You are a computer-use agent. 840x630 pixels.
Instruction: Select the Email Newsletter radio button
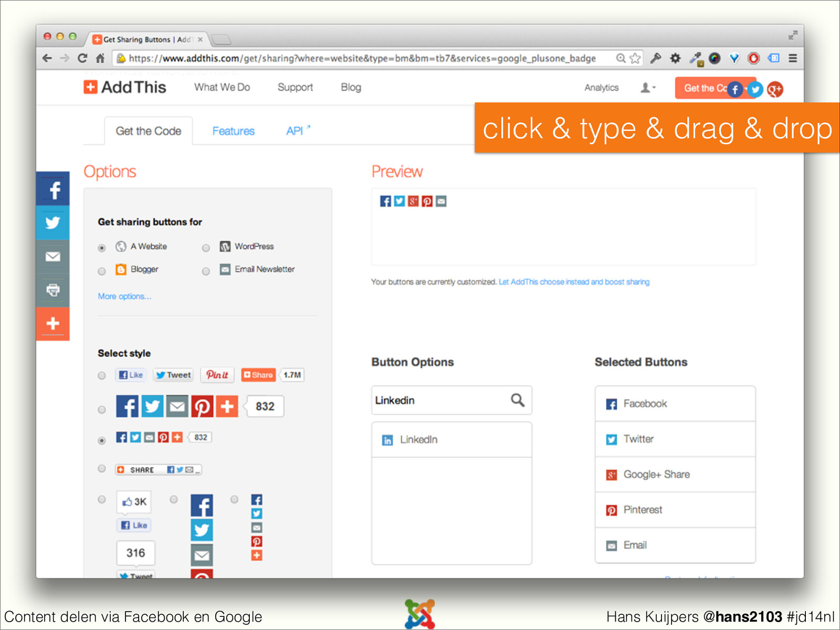click(206, 271)
